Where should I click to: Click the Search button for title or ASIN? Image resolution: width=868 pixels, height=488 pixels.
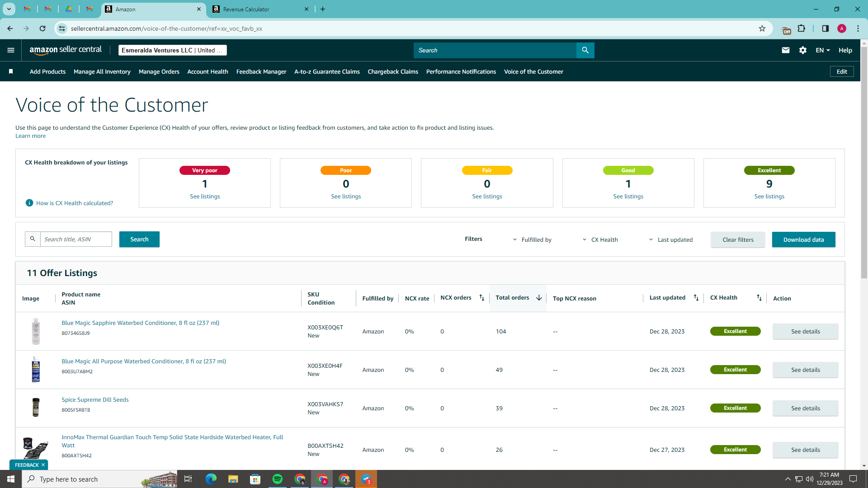[139, 239]
